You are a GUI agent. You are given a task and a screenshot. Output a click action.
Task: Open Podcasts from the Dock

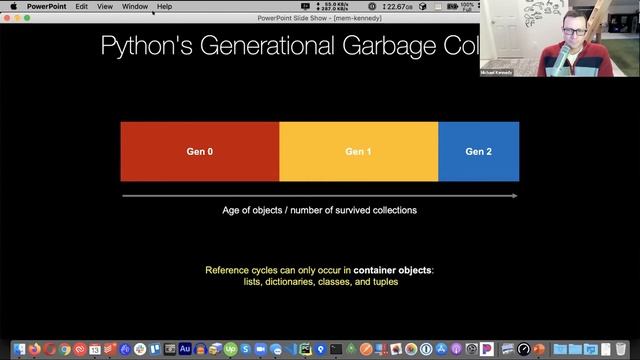[x=456, y=349]
